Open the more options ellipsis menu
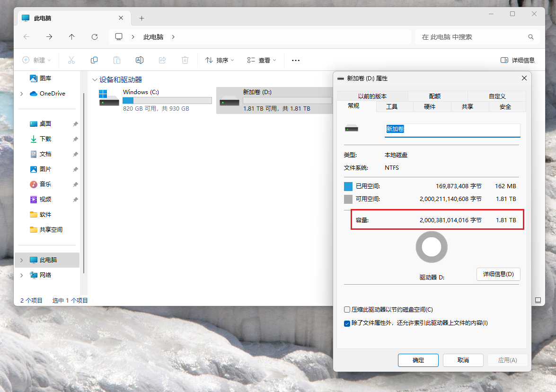The width and height of the screenshot is (556, 392). [x=296, y=60]
